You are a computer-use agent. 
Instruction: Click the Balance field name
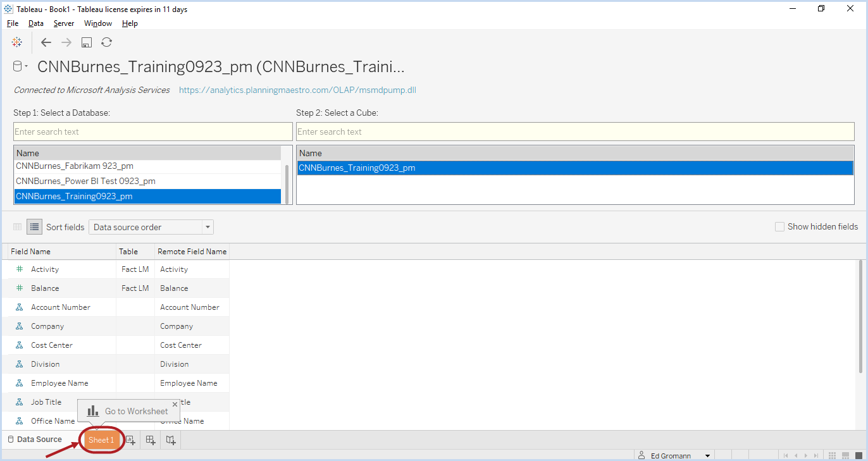(x=45, y=288)
